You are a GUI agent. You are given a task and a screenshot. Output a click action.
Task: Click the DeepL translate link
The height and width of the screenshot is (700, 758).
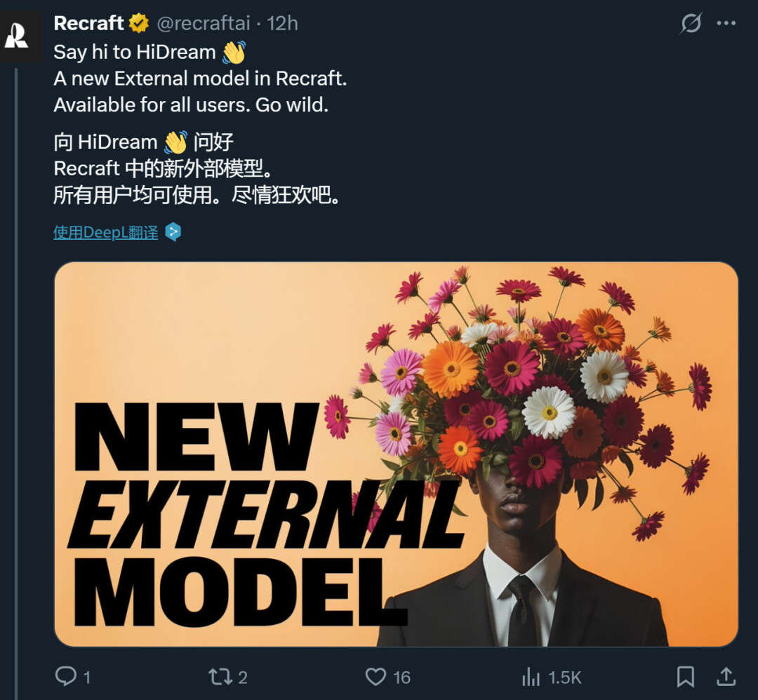click(106, 232)
